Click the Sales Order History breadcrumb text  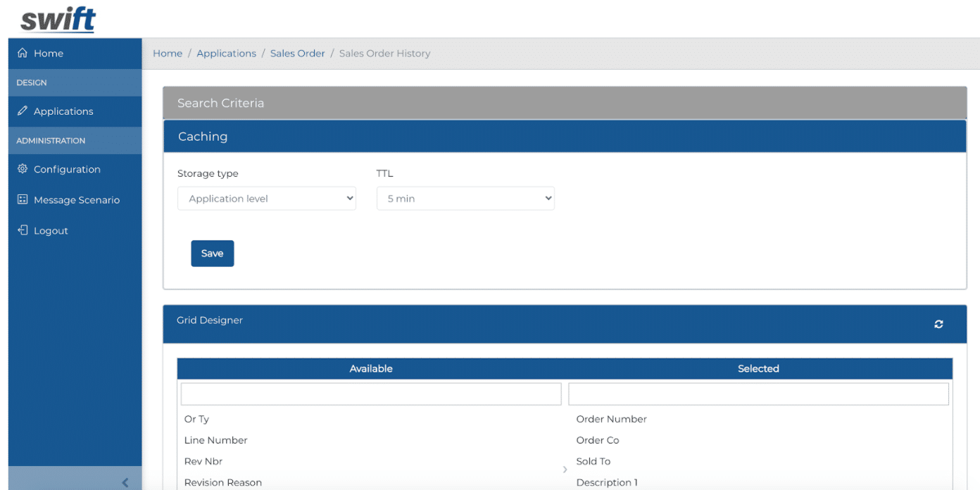point(384,54)
